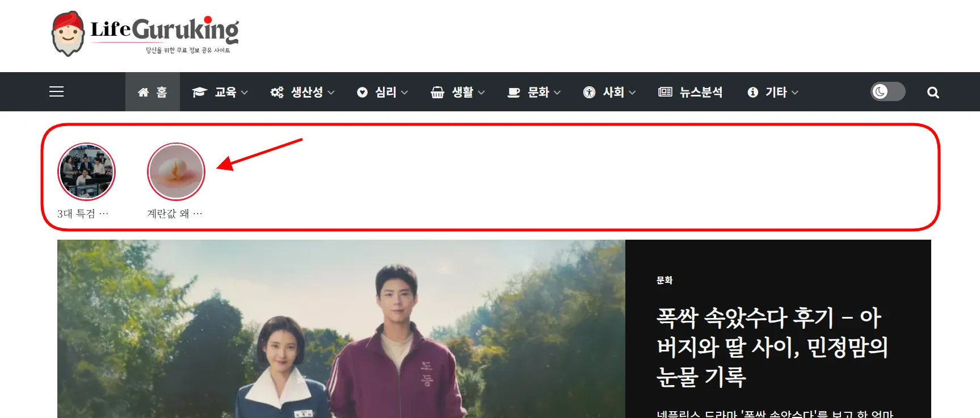The height and width of the screenshot is (418, 980).
Task: Click the featured post excerpt starting 넷플릭스 드라마
Action: click(x=775, y=413)
